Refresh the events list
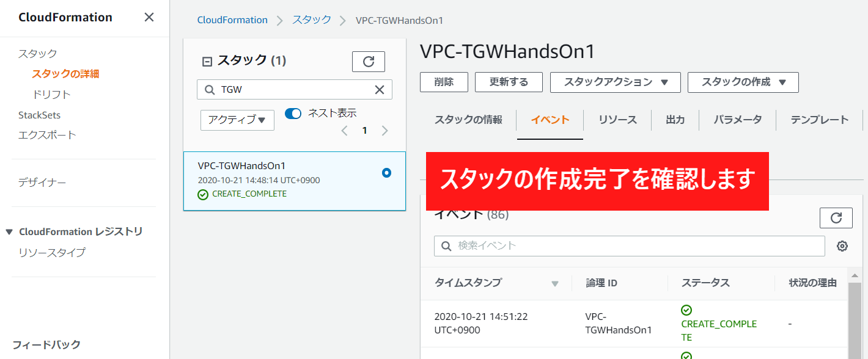The width and height of the screenshot is (868, 359). coord(835,218)
